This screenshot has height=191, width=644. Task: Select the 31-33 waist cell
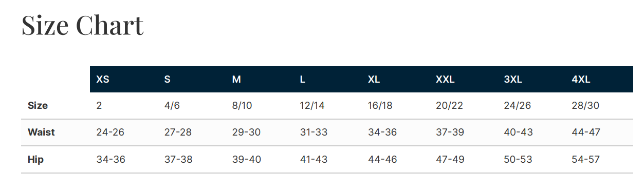314,132
